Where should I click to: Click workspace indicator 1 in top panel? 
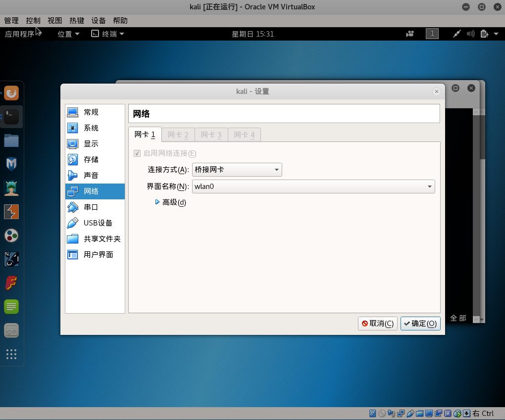pyautogui.click(x=432, y=34)
